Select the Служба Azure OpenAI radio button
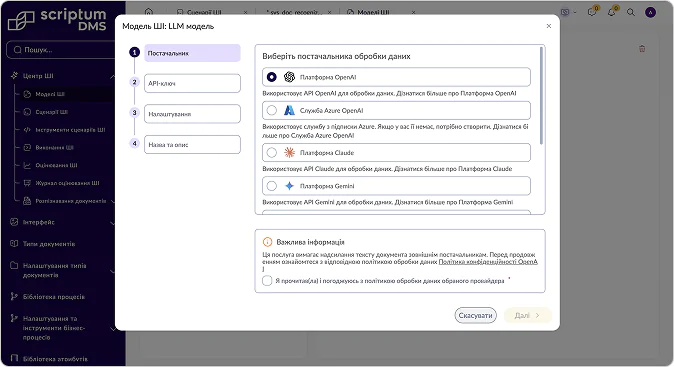674x367 pixels. click(x=272, y=110)
